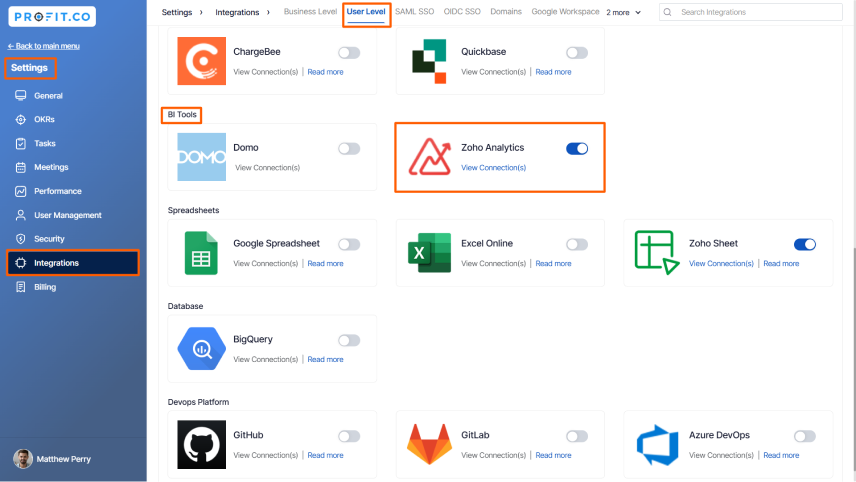Switch to the SAML SSO tab

414,11
